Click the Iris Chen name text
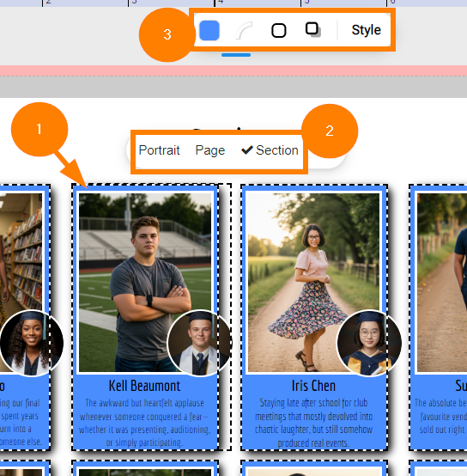The height and width of the screenshot is (476, 467). coord(313,386)
